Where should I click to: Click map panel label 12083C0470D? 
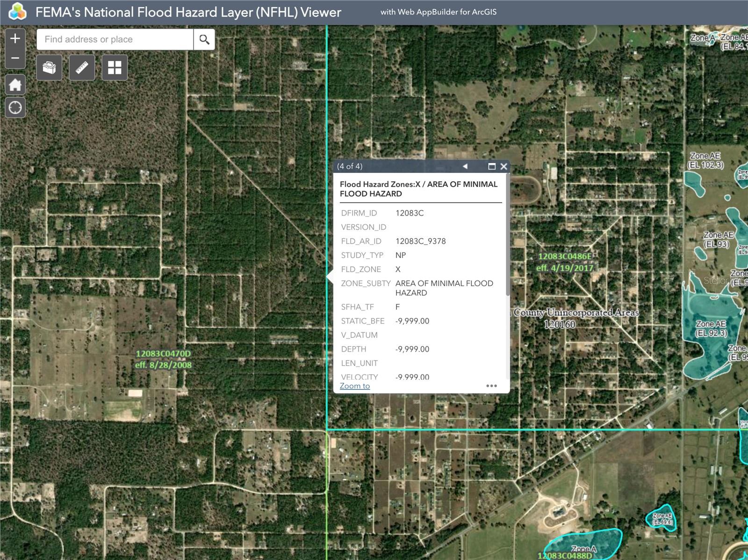(x=163, y=354)
